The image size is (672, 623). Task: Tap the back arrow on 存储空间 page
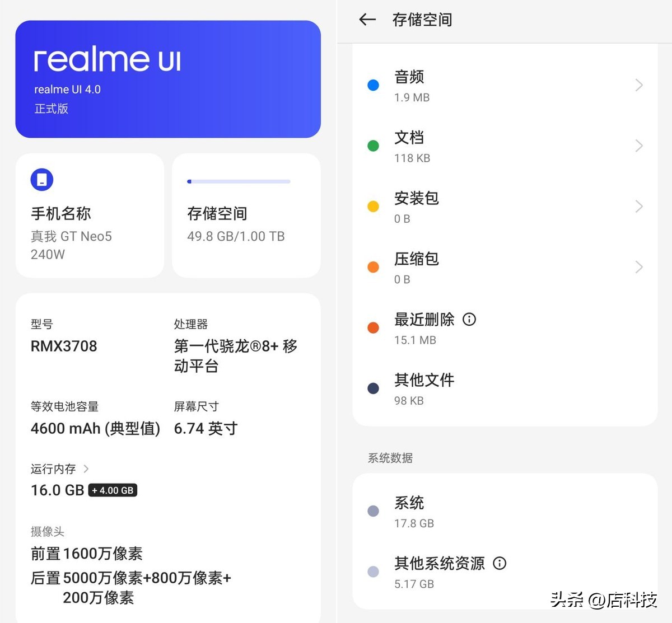(x=367, y=20)
